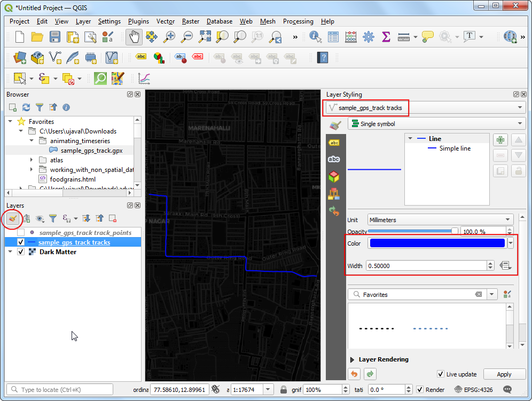532x401 pixels.
Task: Select the Pan Map hand tool
Action: point(134,37)
